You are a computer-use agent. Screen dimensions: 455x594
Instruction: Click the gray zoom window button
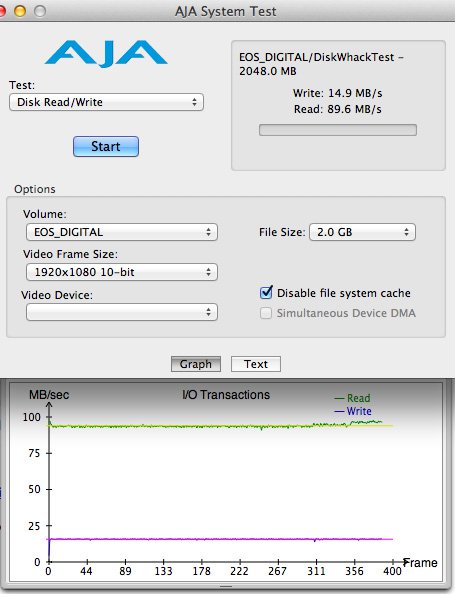pos(40,11)
